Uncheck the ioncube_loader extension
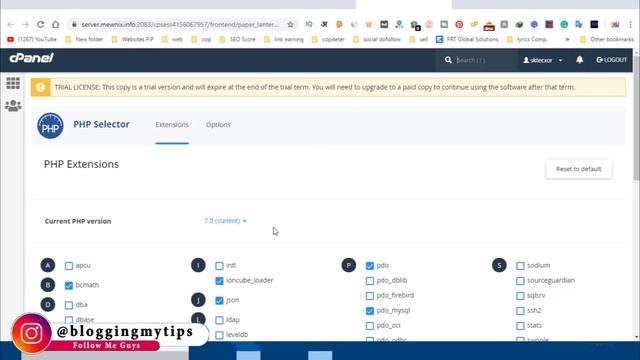Viewport: 640px width, 360px height. tap(219, 281)
